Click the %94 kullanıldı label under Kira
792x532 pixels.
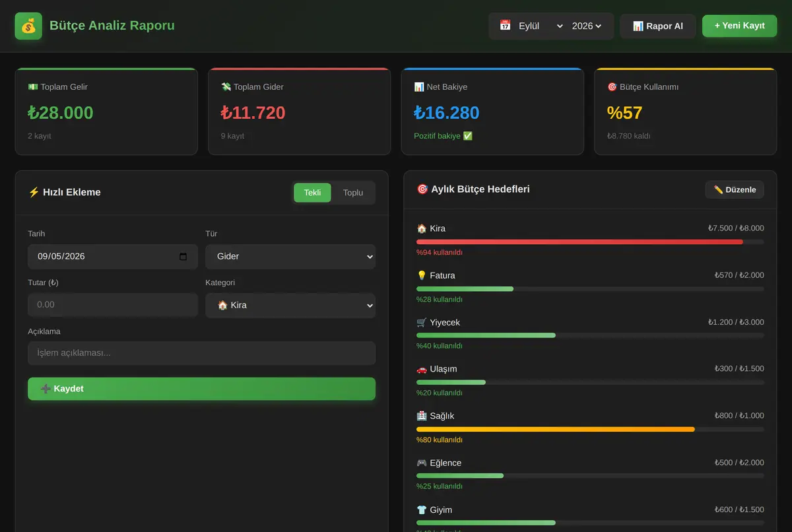(440, 252)
